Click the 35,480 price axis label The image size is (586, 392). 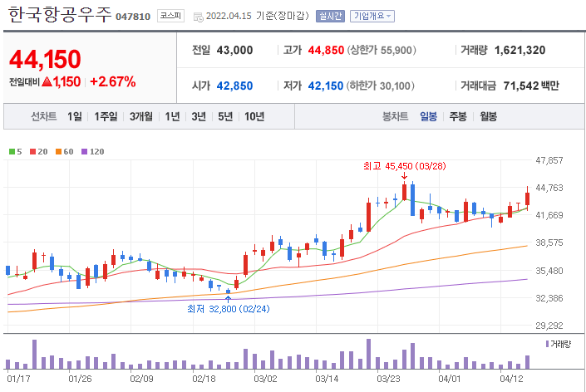pyautogui.click(x=549, y=271)
